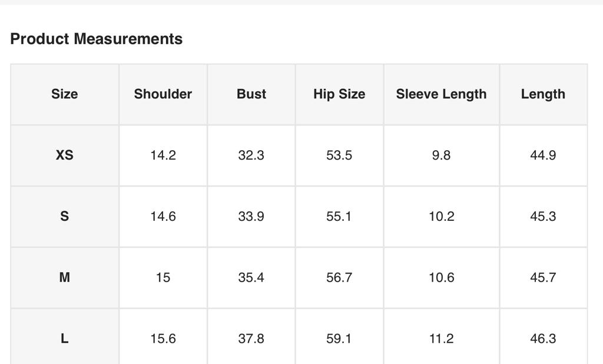Screen dimensions: 603x364
Task: Select the Hip Size column header
Action: point(339,94)
